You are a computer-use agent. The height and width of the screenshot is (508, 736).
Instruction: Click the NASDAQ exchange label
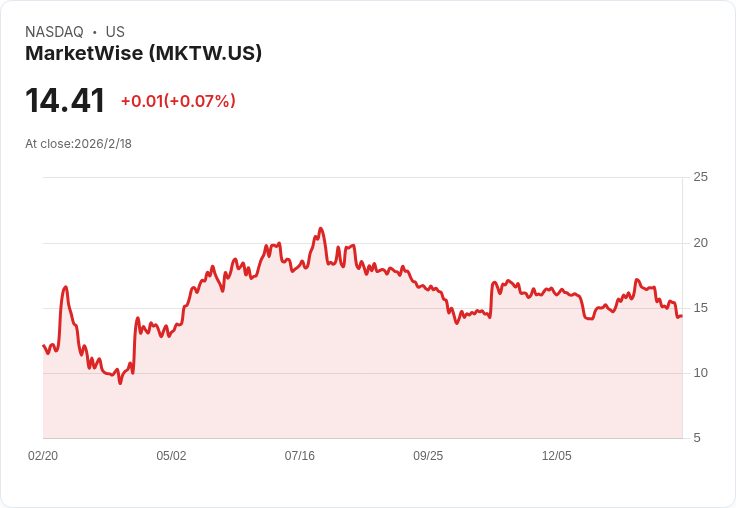point(54,32)
